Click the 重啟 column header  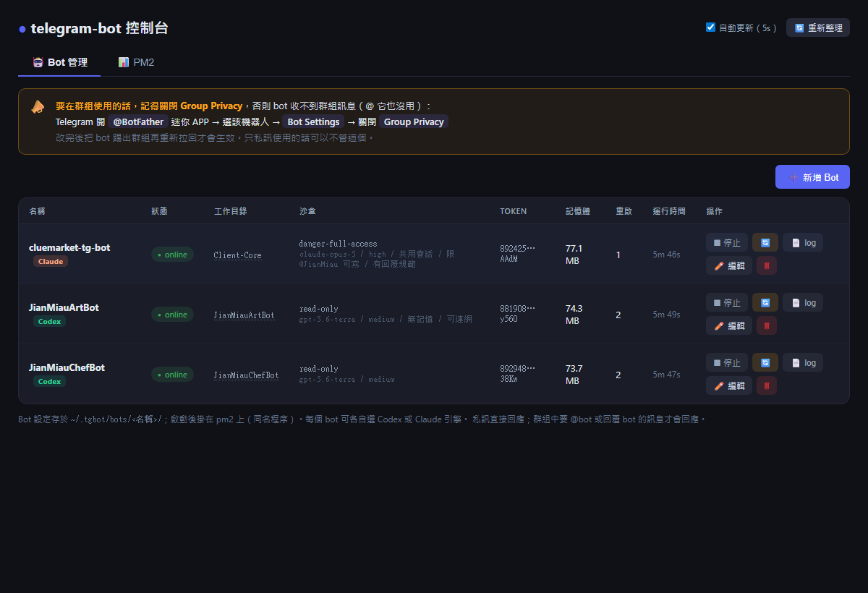(x=624, y=211)
